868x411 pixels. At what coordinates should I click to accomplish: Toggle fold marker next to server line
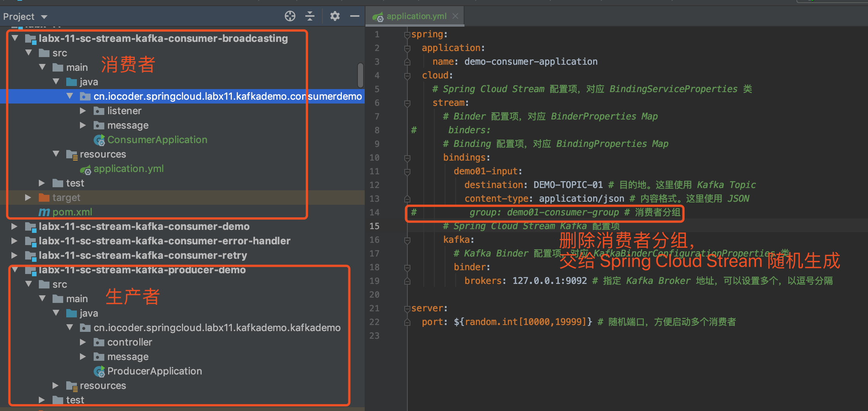point(407,309)
